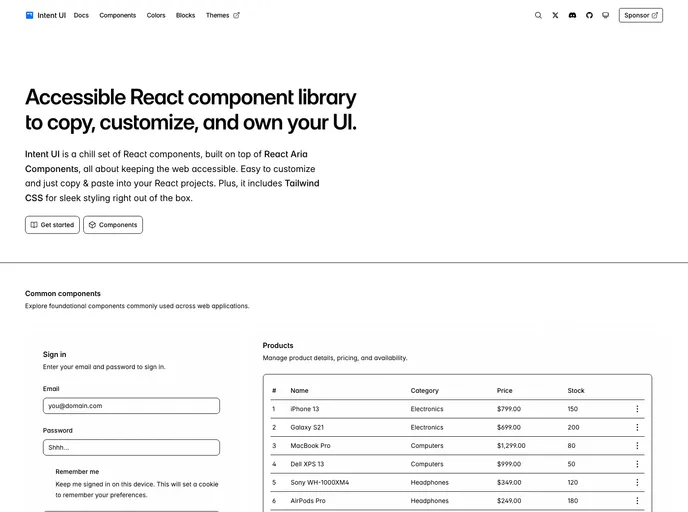
Task: Open the Blocks navigation item
Action: (185, 15)
